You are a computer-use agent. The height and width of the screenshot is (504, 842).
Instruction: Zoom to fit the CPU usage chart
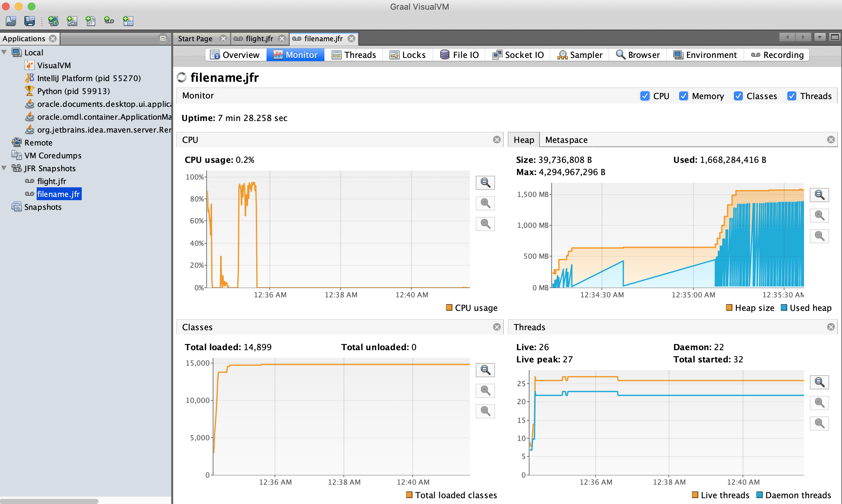(485, 183)
